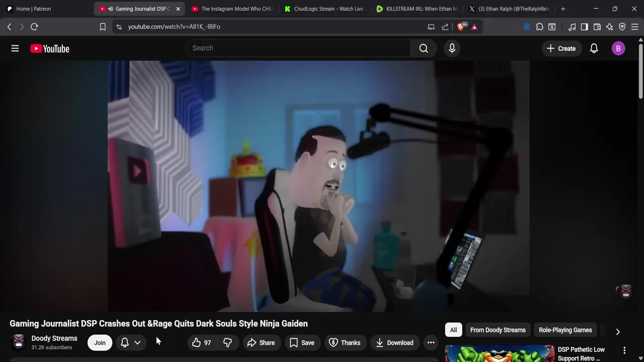Viewport: 644px width, 362px height.
Task: Click into the YouTube search field
Action: point(298,48)
